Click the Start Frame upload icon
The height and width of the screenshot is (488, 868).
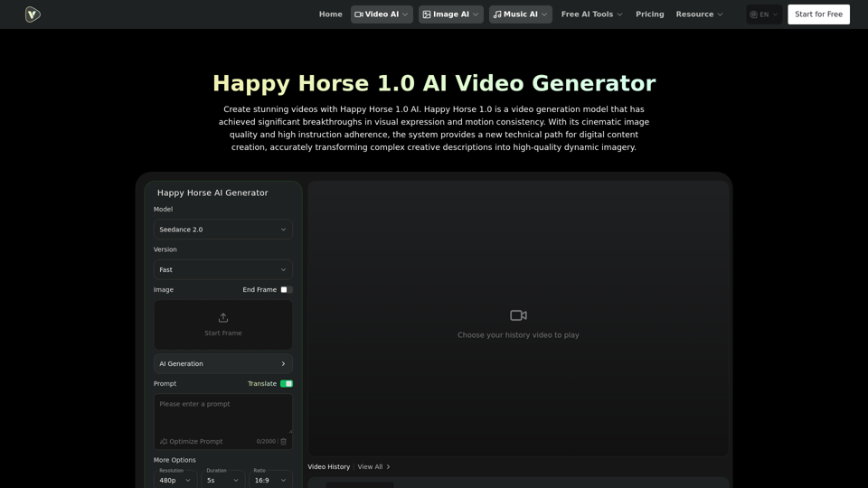(223, 318)
